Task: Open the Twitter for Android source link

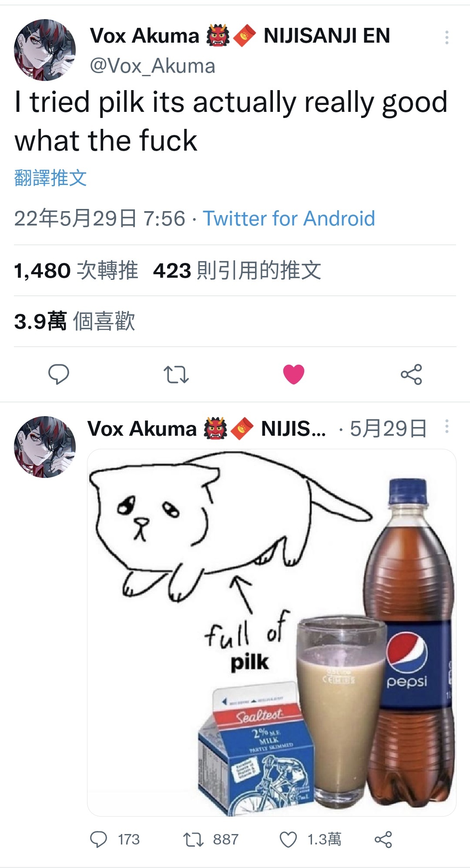Action: tap(289, 219)
